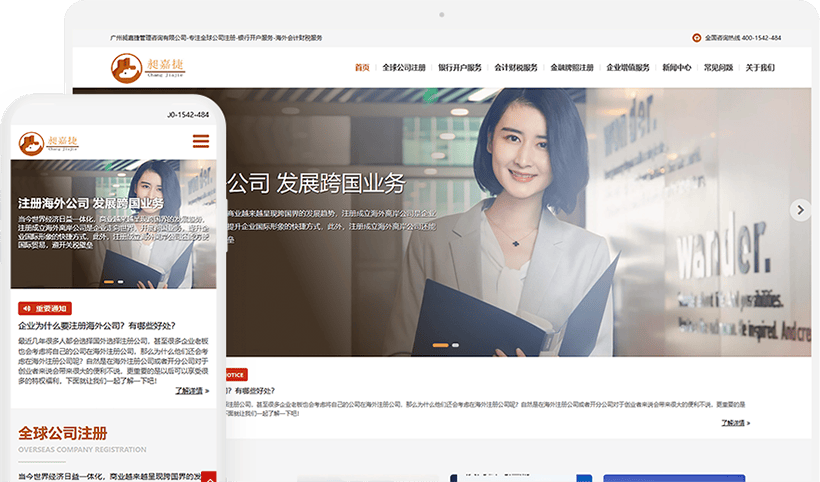
Task: Open the mobile hamburger menu
Action: (x=201, y=141)
